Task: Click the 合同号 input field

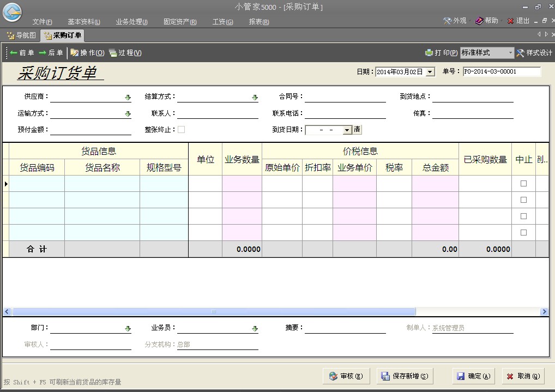Action: tap(345, 97)
